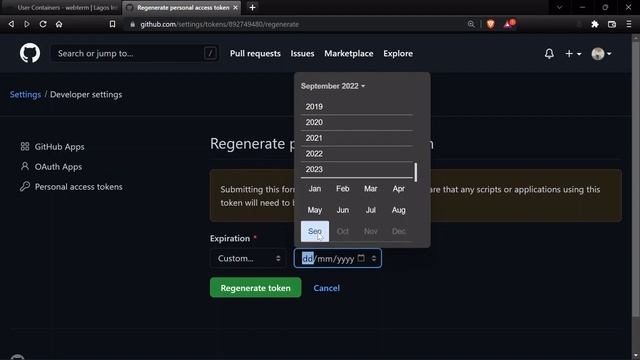Open OAuth Apps in sidebar
Viewport: 640px width, 360px height.
point(51,167)
